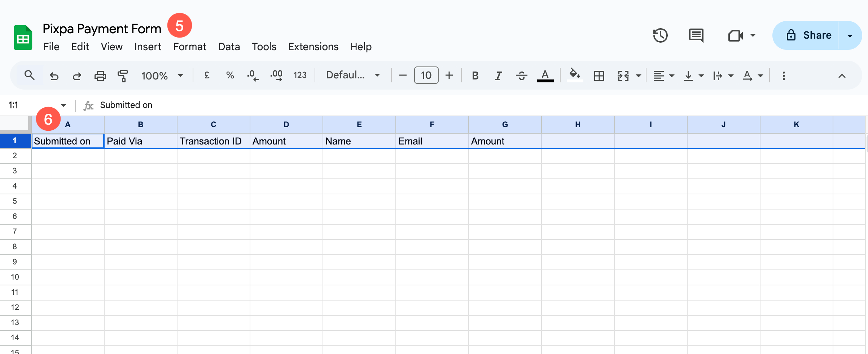Select row 5 header
Image resolution: width=868 pixels, height=354 pixels.
(15, 201)
